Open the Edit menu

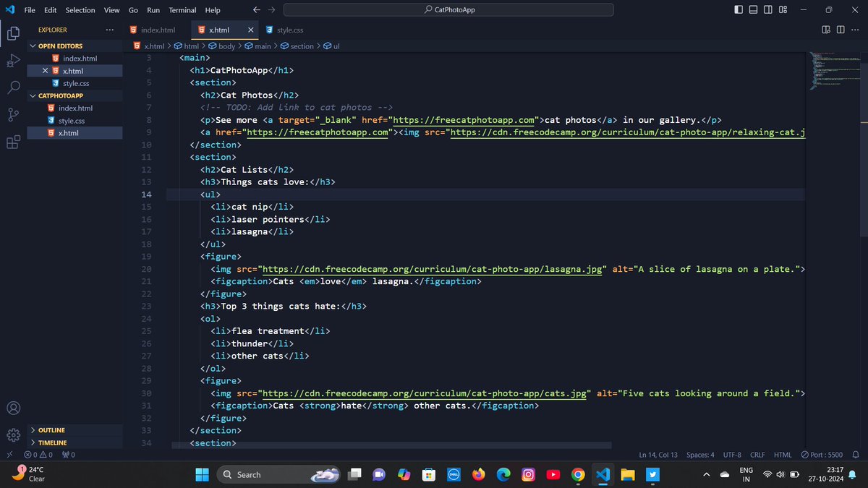tap(50, 10)
